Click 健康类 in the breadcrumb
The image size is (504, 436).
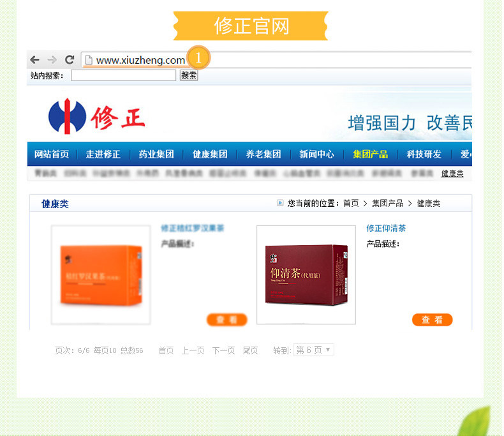pos(429,203)
